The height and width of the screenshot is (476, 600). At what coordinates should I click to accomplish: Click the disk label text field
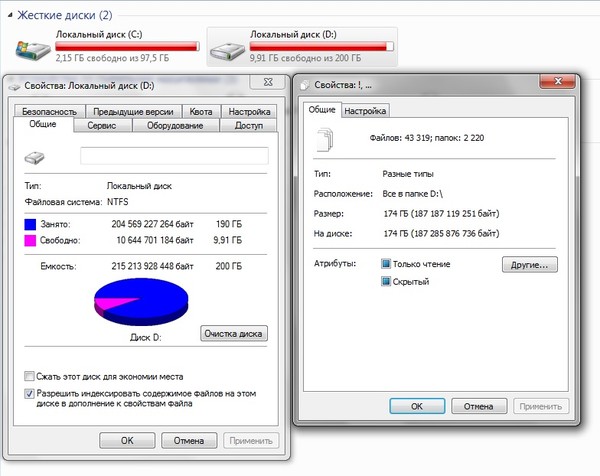click(174, 156)
